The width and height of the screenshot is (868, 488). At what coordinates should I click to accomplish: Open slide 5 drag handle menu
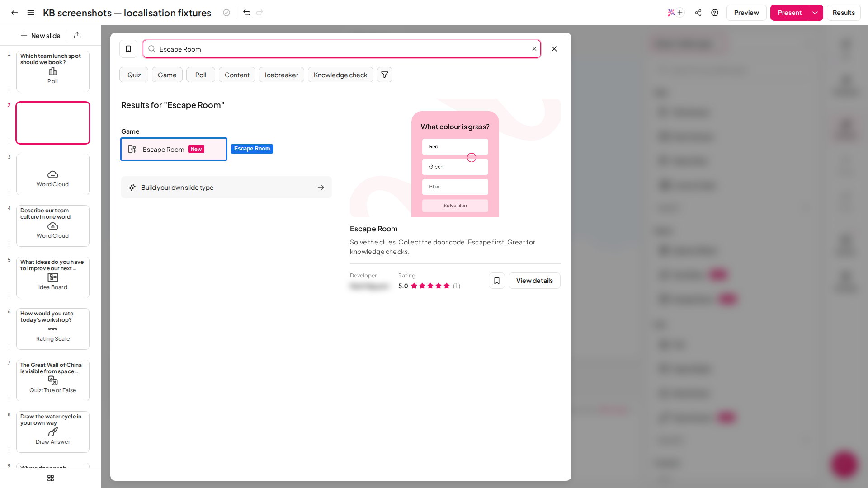pos(9,296)
